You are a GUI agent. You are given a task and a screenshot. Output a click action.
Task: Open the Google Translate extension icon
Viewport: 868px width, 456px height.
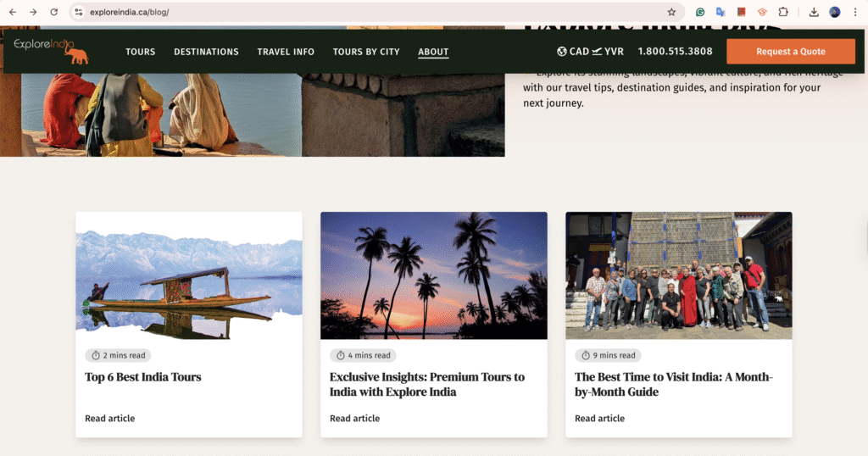tap(721, 12)
